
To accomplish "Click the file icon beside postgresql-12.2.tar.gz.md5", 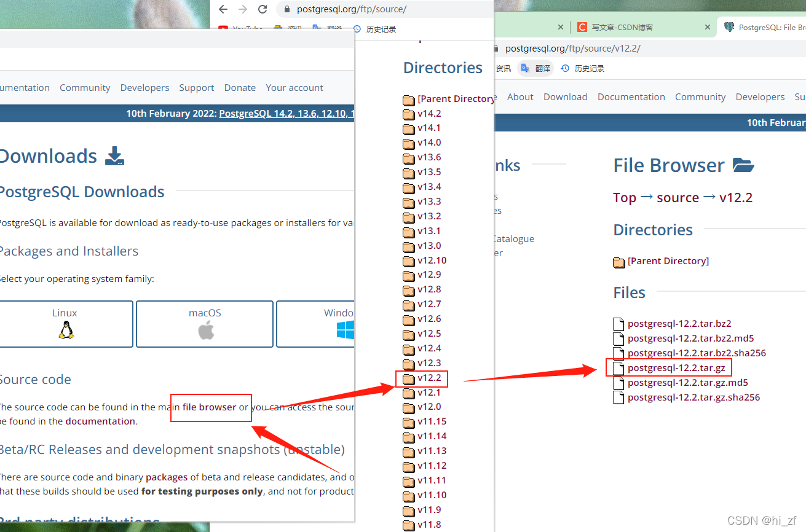I will pos(618,383).
